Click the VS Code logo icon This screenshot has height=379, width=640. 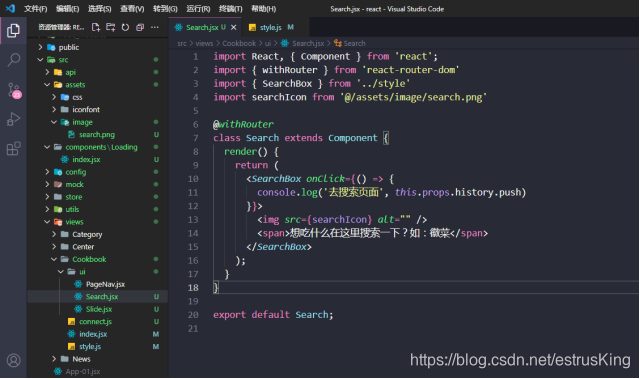(x=10, y=8)
